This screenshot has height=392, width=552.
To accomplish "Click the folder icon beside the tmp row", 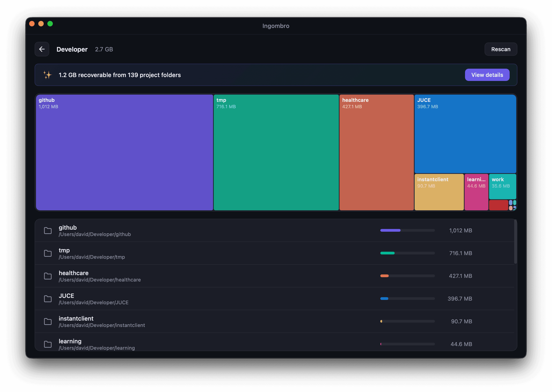I will (48, 253).
